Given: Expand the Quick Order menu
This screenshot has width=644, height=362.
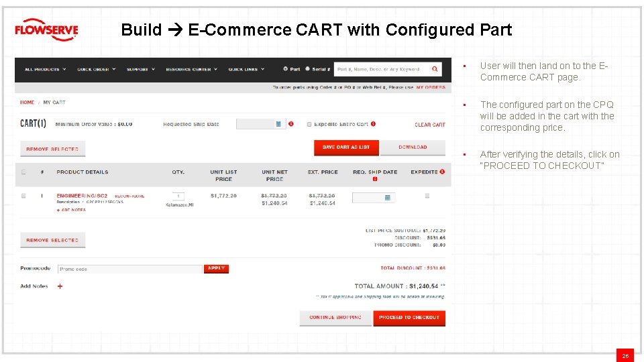Looking at the screenshot, I should [97, 69].
